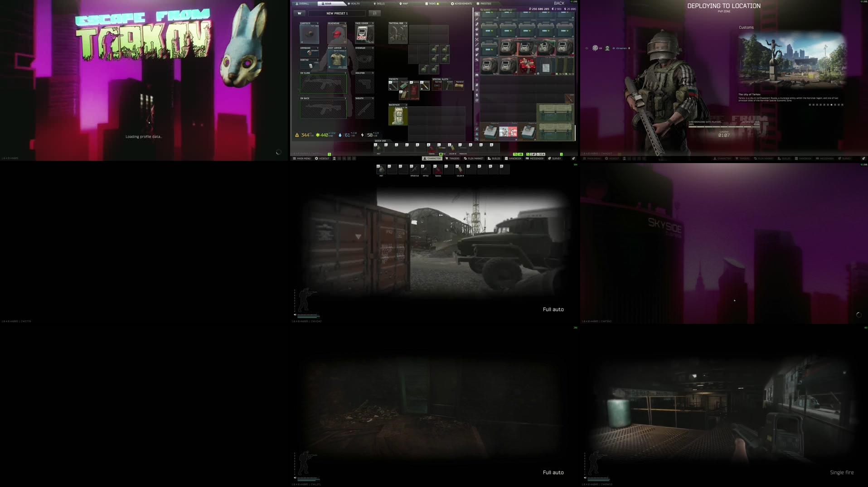The height and width of the screenshot is (487, 868).
Task: Open the Messenger panel
Action: [535, 159]
